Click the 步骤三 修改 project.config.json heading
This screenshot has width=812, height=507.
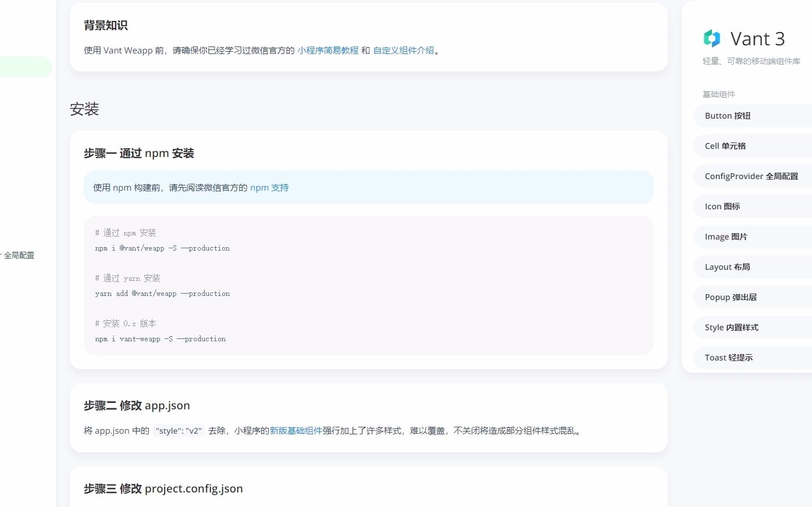click(163, 489)
